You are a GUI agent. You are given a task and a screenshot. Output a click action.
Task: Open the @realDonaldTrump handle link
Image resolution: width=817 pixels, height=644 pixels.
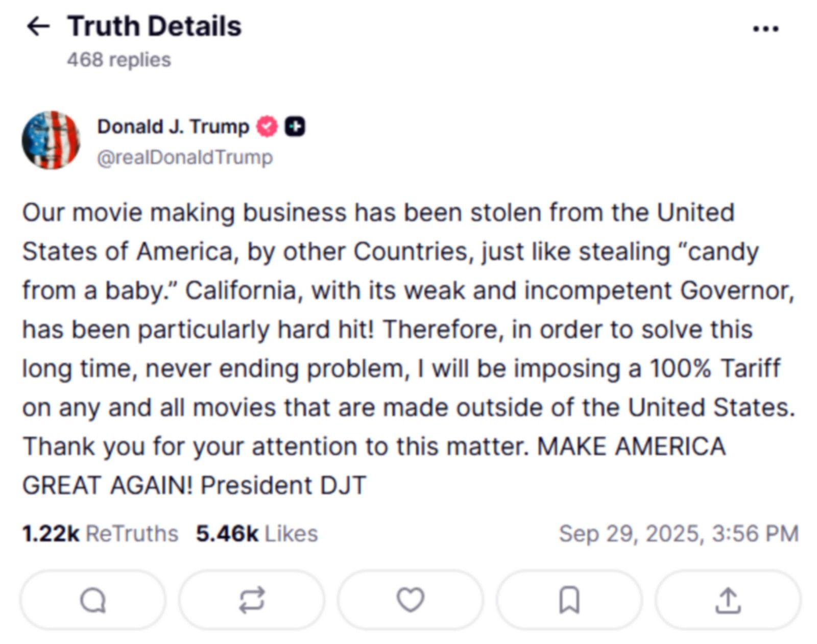tap(185, 157)
